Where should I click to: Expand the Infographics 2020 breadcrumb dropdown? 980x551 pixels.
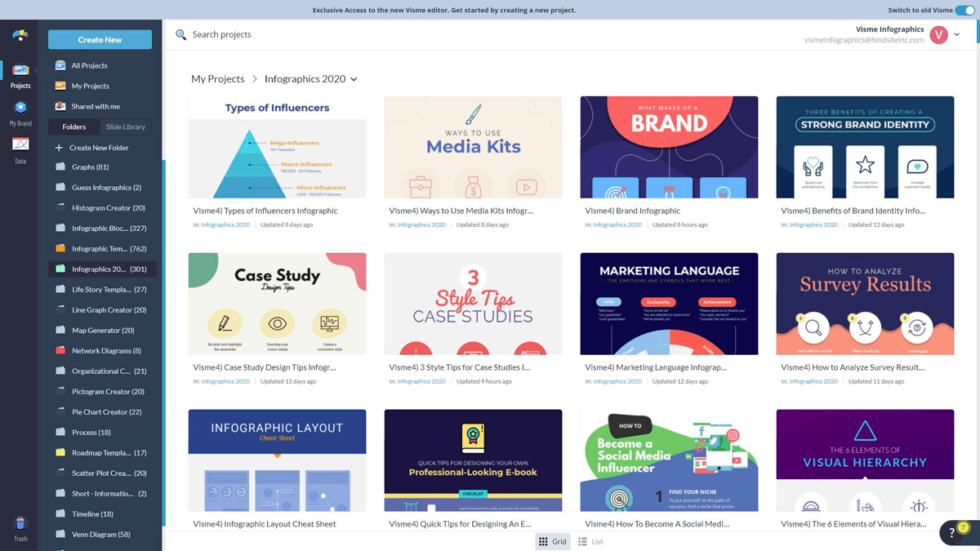[x=354, y=79]
